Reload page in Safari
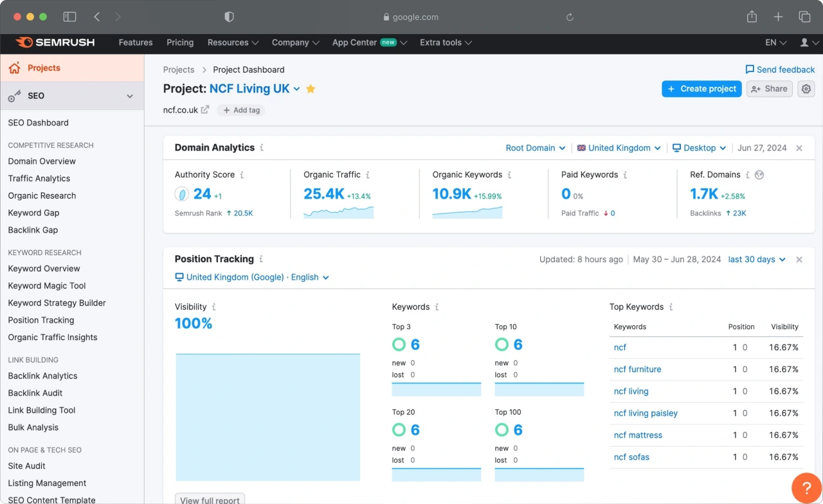Screen dimensions: 823x504 point(569,17)
